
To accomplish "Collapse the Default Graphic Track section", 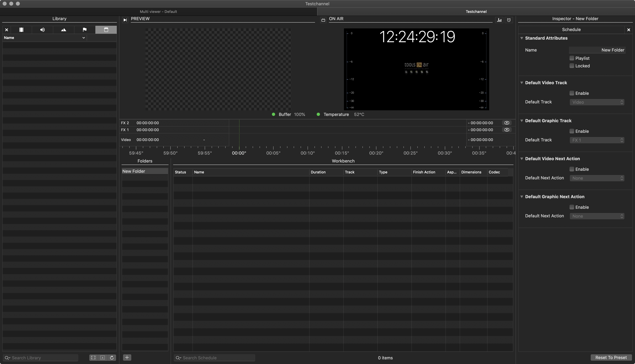I will click(x=522, y=121).
